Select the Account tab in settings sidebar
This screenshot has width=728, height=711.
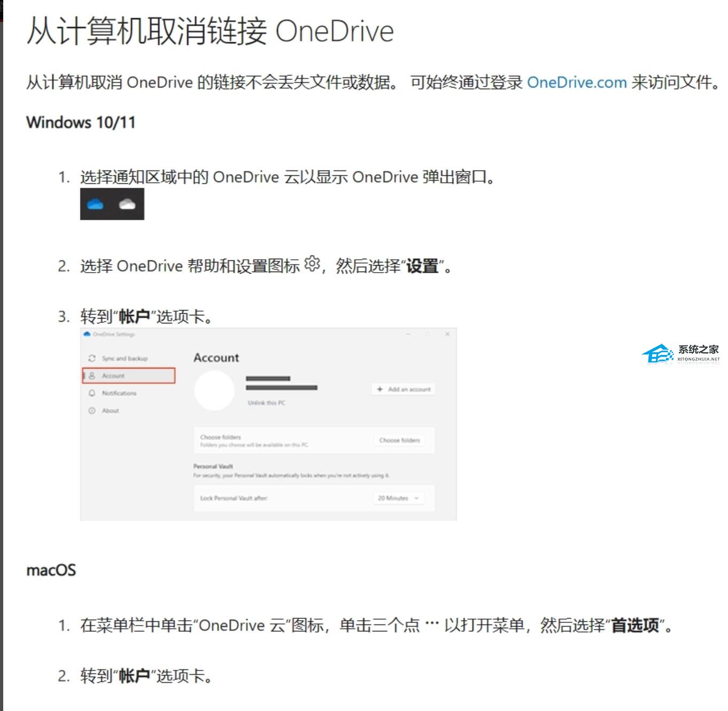pyautogui.click(x=129, y=376)
